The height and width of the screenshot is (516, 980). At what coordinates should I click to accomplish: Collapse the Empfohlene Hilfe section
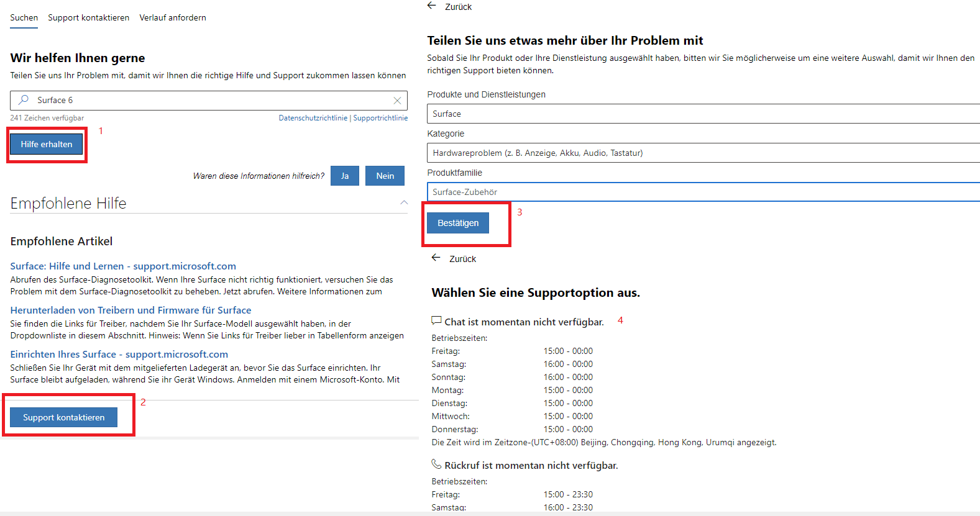pos(404,202)
